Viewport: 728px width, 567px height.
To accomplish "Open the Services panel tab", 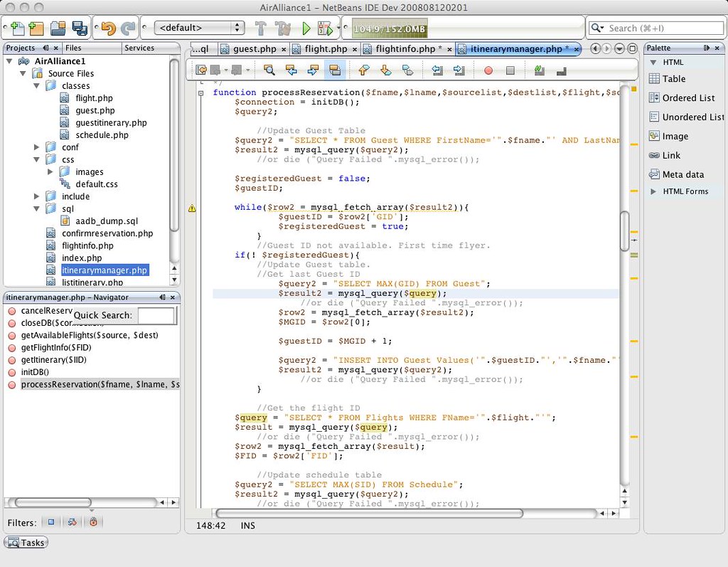I will [139, 48].
